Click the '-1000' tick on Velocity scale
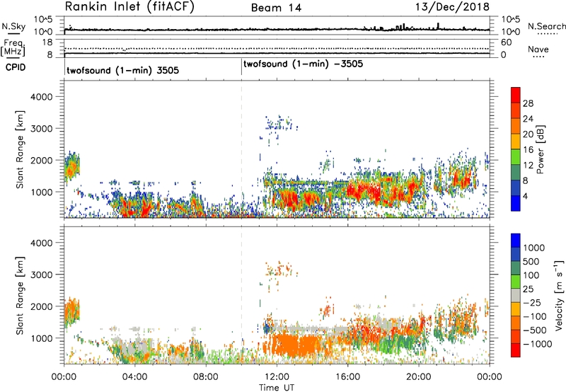566x392 pixels. pos(538,344)
